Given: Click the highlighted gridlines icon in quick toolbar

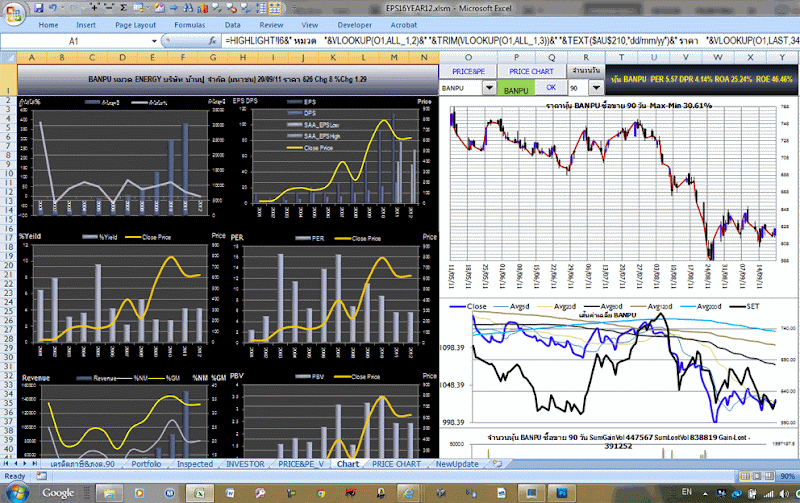Looking at the screenshot, I should point(274,8).
